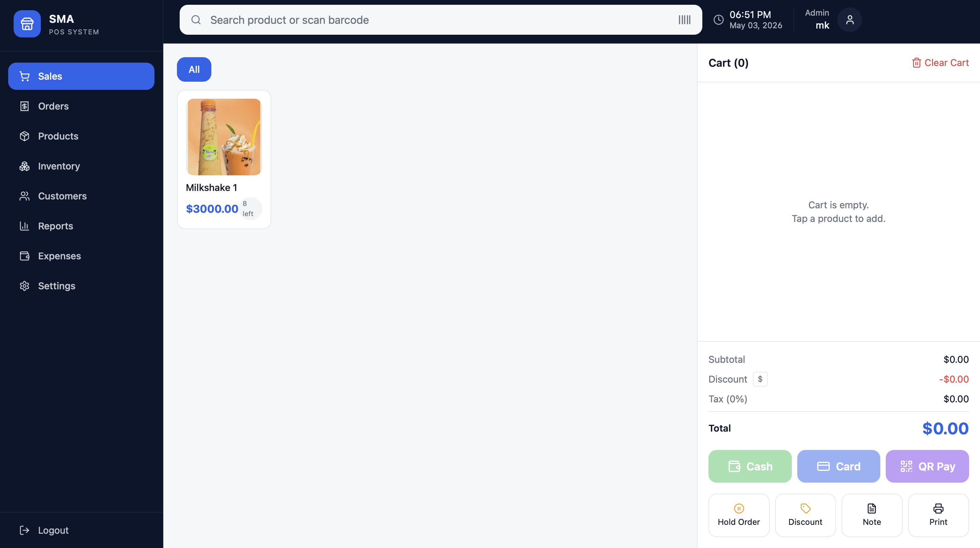Image resolution: width=980 pixels, height=548 pixels.
Task: Open Orders in the sidebar
Action: tap(81, 106)
